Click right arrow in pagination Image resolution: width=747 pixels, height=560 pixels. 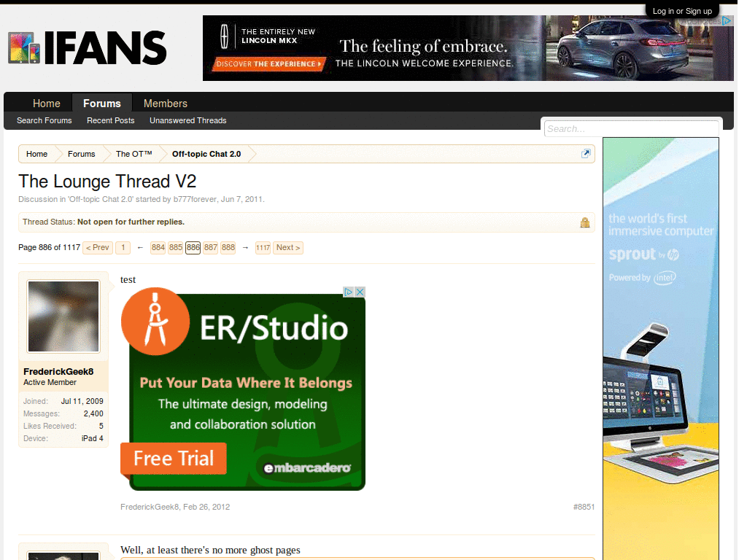pos(245,248)
